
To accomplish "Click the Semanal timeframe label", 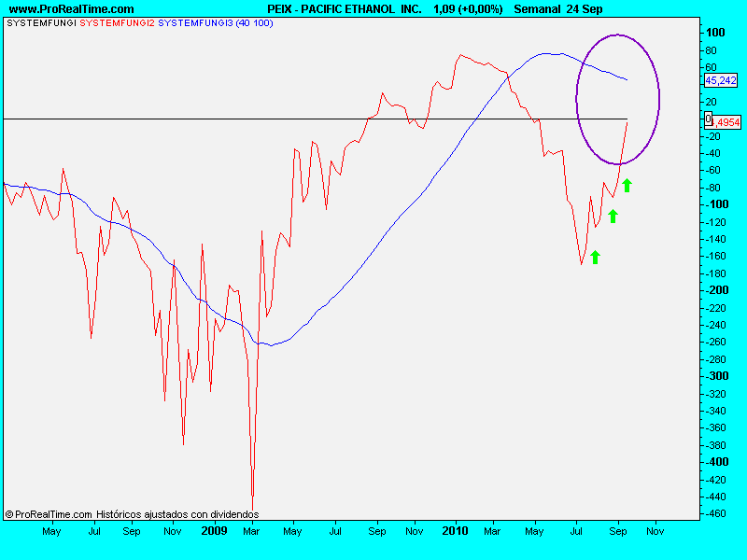I will click(x=538, y=9).
